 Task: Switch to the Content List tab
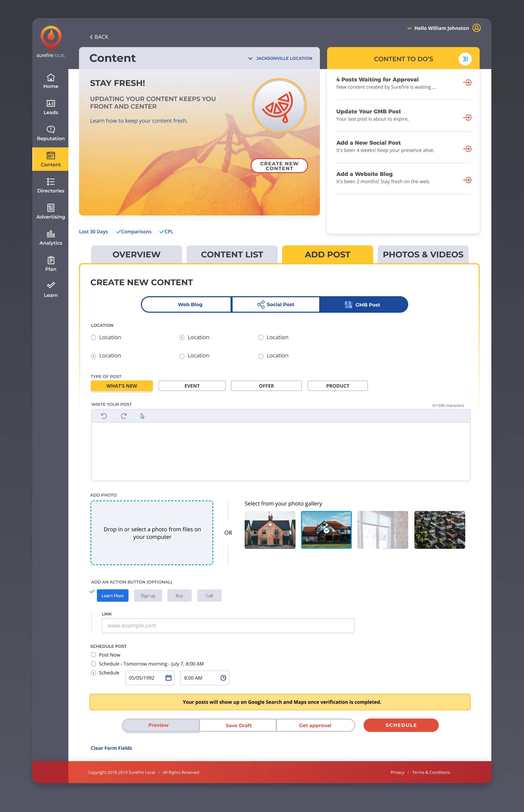[232, 255]
